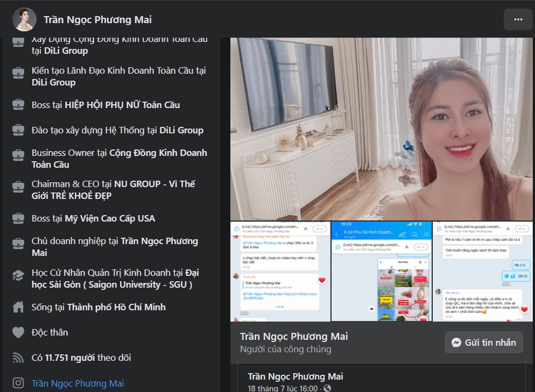The width and height of the screenshot is (535, 392).
Task: Click briefcase icon beside Chủ doanh nghiệp
Action: click(18, 244)
